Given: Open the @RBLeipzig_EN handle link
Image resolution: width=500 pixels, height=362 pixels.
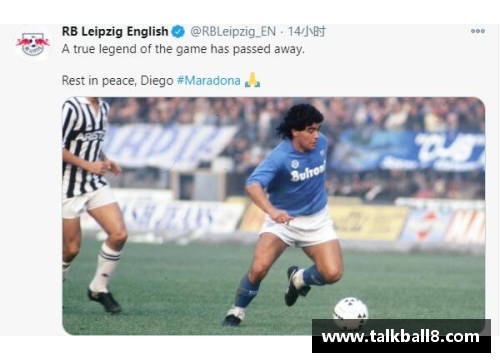Looking at the screenshot, I should coord(233,32).
